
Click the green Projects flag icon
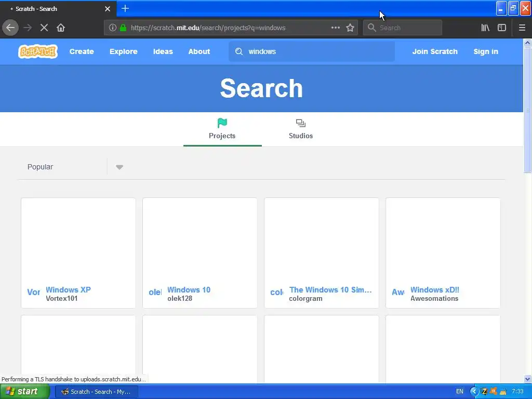222,123
